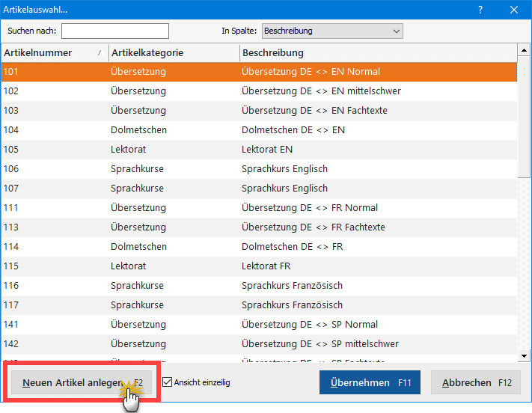Click the Beschreibung column header
532x413 pixels.
tap(378, 53)
